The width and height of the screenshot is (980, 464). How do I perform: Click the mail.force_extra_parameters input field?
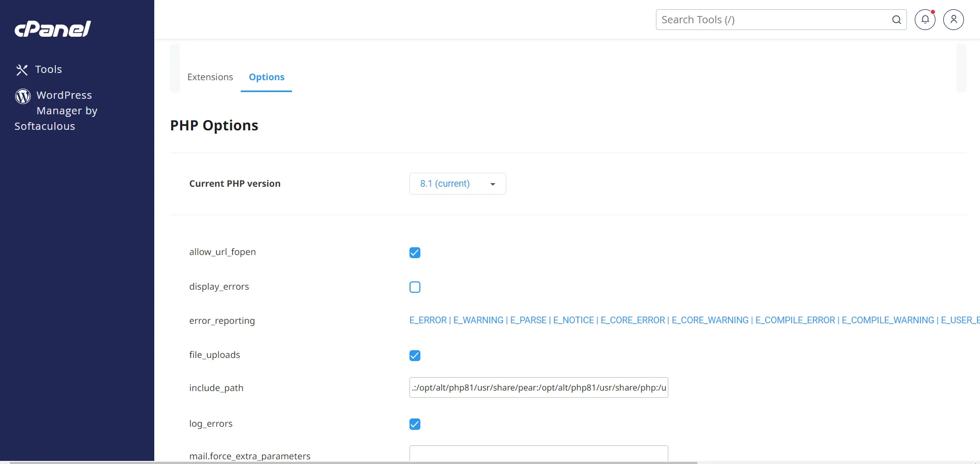[x=539, y=453]
